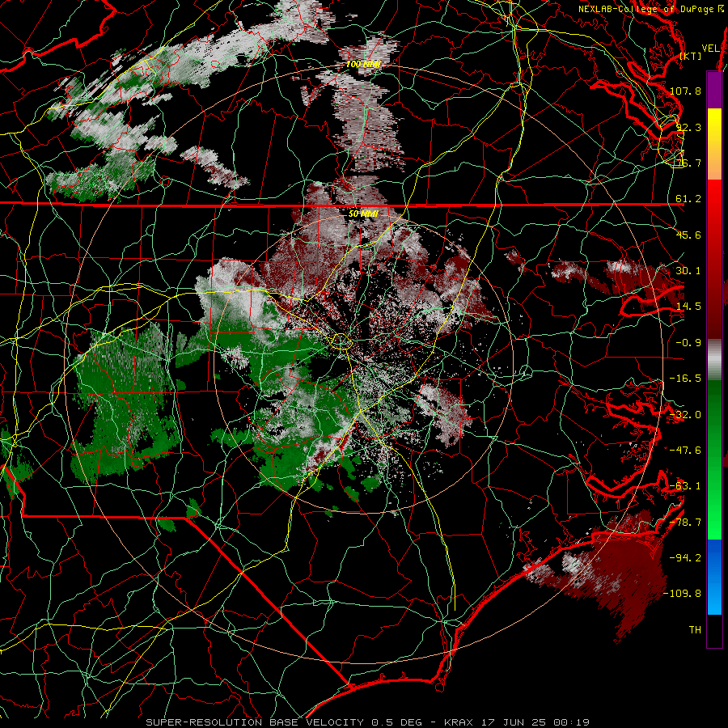
Task: Click the -94.2 legend value
Action: click(685, 558)
